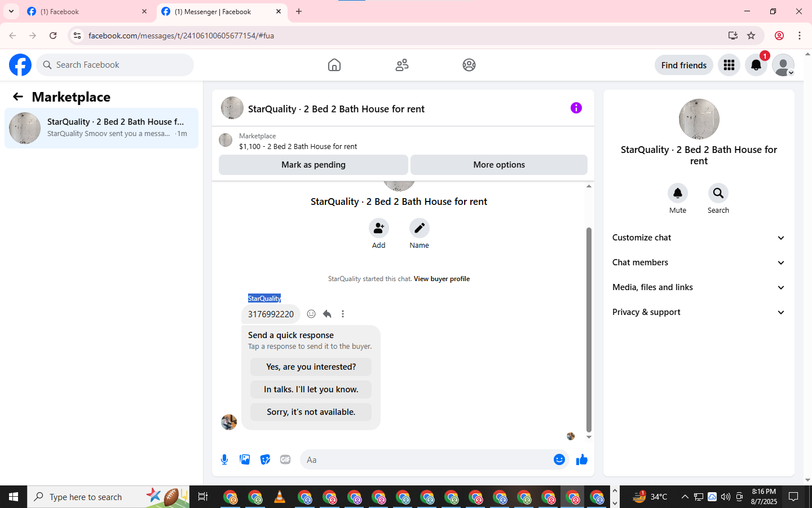Screen dimensions: 812x508
Task: Click the Name pencil icon in chat
Action: [x=420, y=228]
